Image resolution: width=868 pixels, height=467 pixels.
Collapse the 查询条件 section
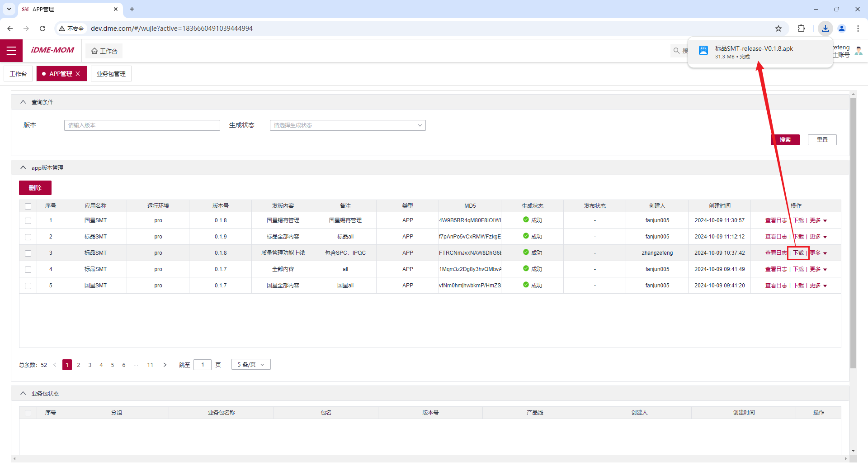click(23, 102)
